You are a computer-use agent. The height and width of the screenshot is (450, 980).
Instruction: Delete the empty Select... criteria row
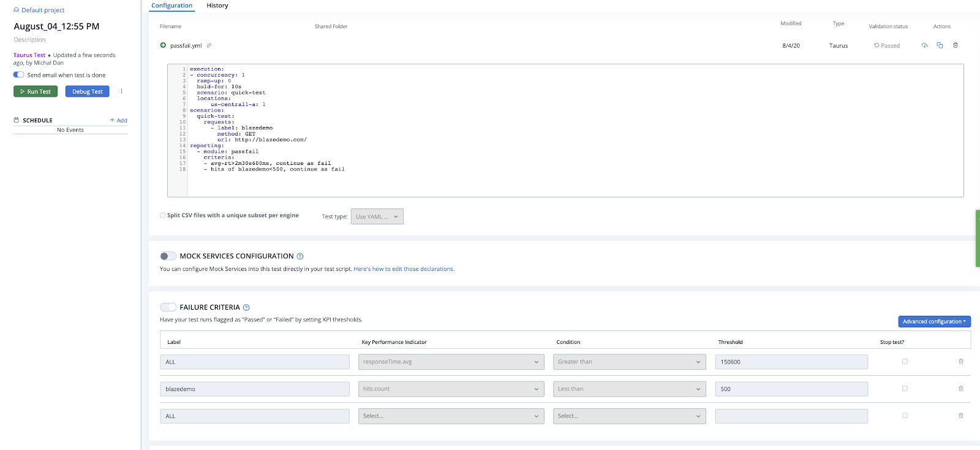click(x=961, y=416)
